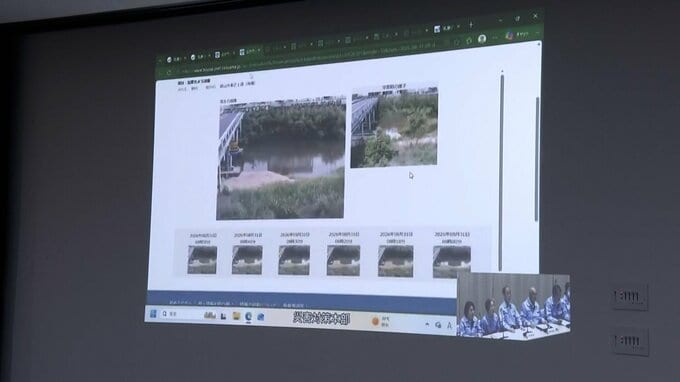Open the second blue Edge-style taskbar icon
Screen dimensions: 680x382
[x=261, y=317]
